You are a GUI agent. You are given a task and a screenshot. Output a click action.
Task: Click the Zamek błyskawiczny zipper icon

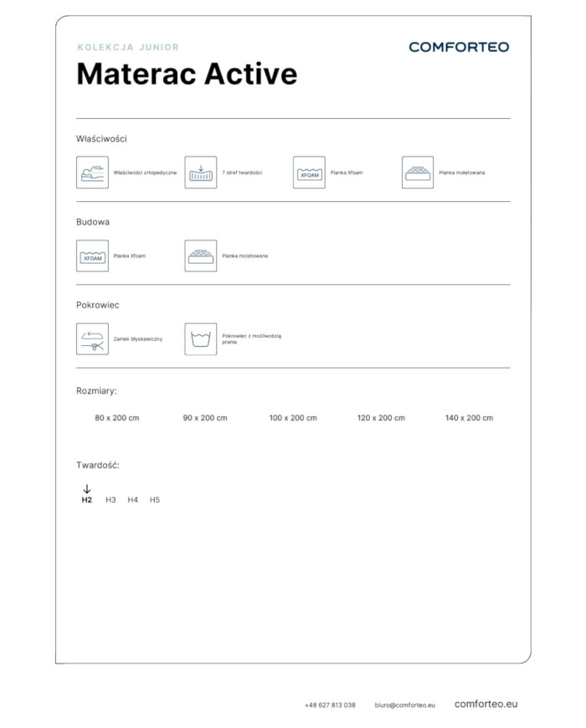coord(92,338)
